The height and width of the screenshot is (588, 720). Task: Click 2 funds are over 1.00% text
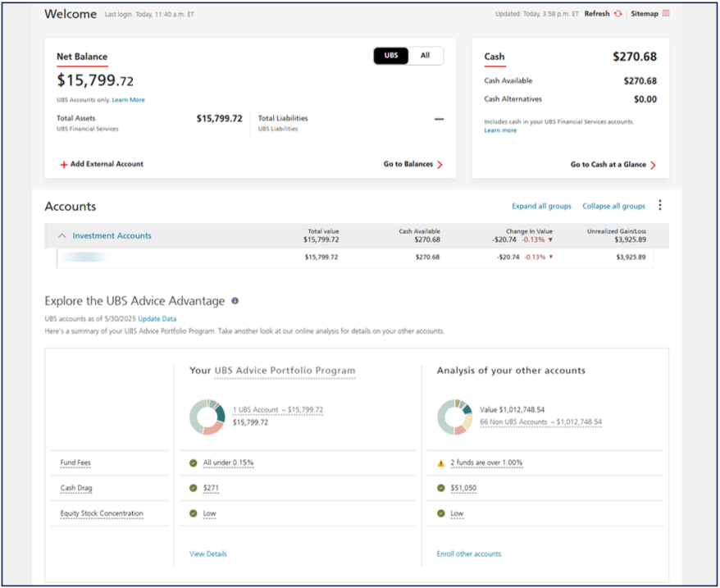click(x=486, y=463)
